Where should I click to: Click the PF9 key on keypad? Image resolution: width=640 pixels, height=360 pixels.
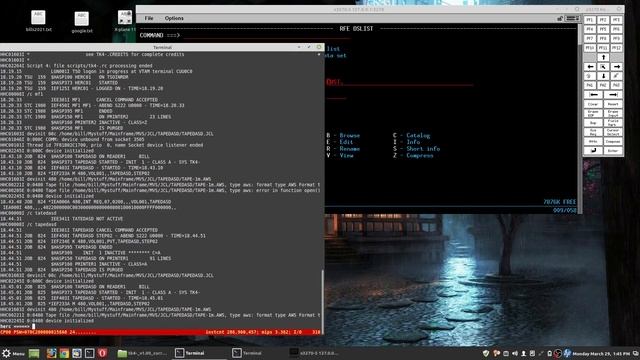point(616,39)
